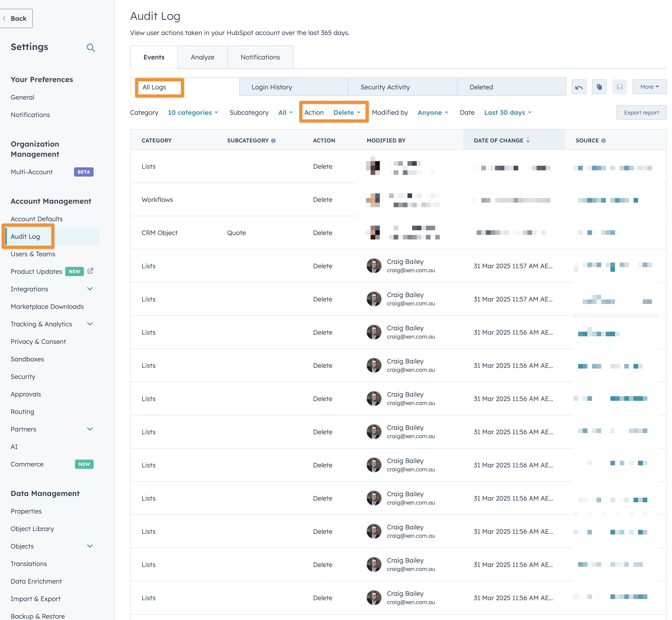Click the Settings search magnifier icon
Screen dimensions: 672x620
[x=91, y=48]
